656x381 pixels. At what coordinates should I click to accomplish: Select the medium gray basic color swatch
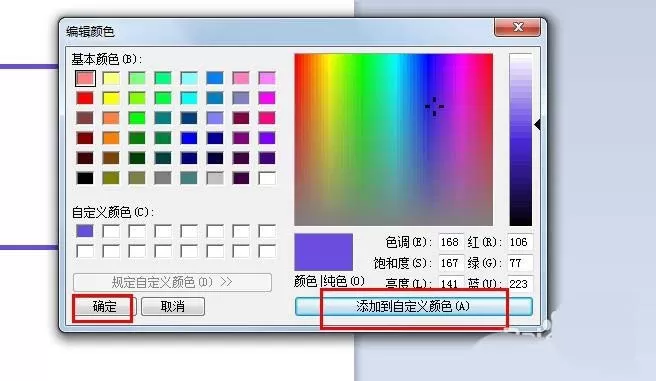pyautogui.click(x=163, y=178)
